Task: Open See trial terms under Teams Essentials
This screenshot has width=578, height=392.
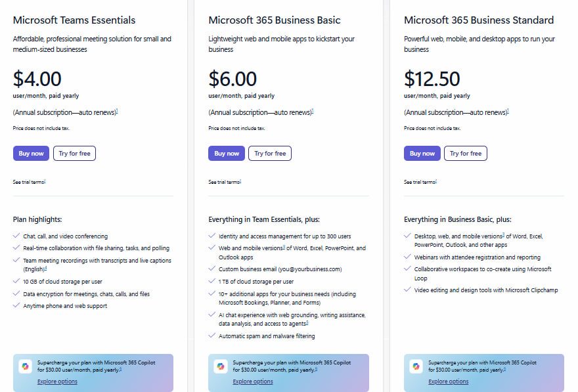Action: pos(29,182)
